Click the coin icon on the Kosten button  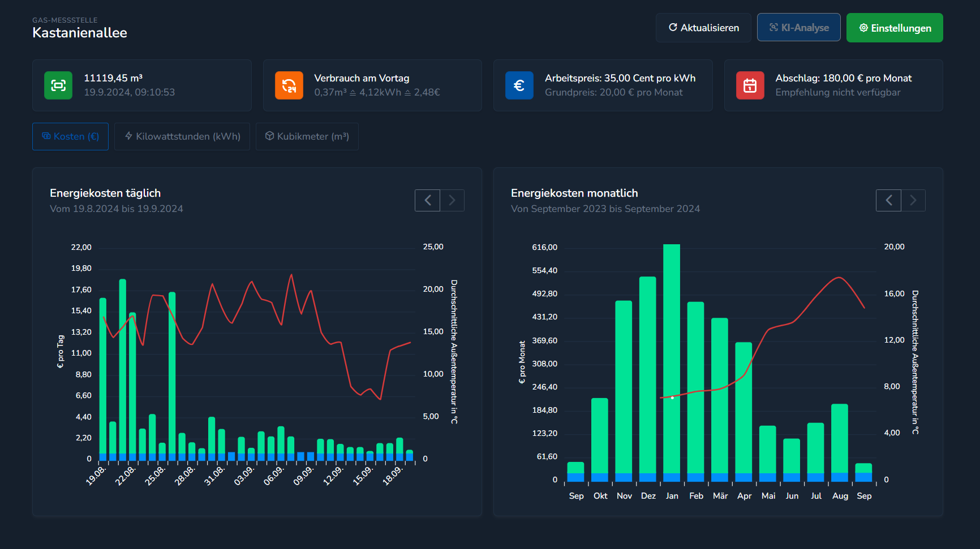(46, 136)
